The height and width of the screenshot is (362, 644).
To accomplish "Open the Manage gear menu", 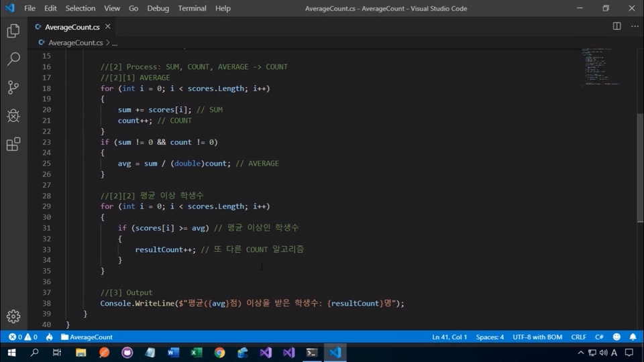I will pyautogui.click(x=13, y=316).
